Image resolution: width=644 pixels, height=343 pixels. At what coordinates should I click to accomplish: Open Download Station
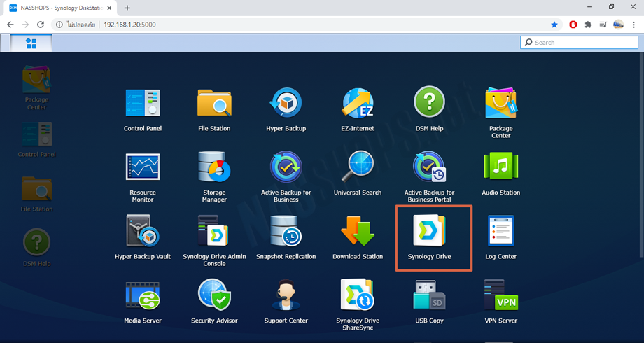(358, 237)
